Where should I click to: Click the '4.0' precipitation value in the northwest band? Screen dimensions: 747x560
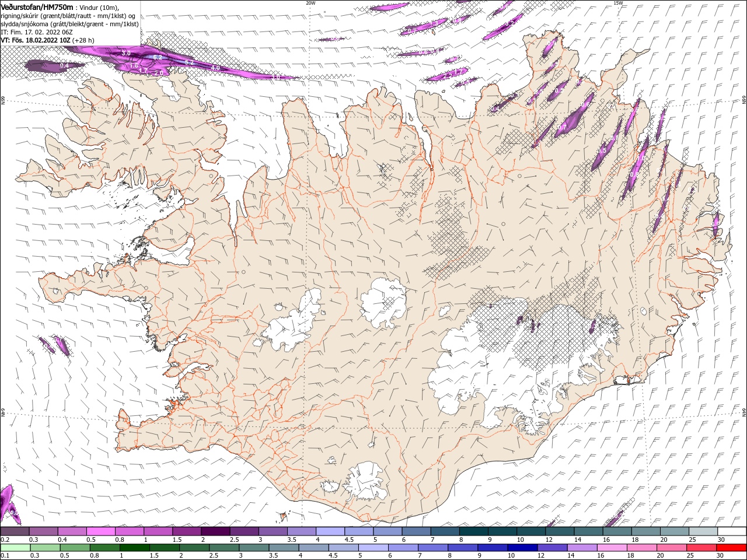(215, 68)
